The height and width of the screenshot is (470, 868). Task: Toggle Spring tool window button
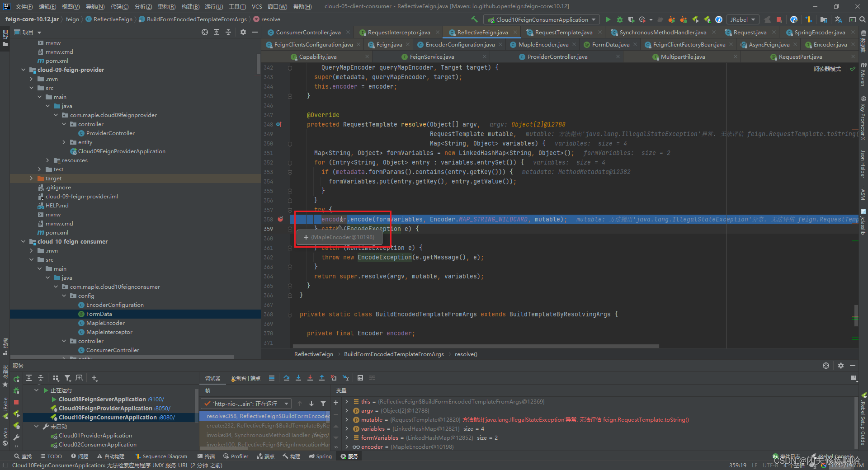(x=321, y=456)
